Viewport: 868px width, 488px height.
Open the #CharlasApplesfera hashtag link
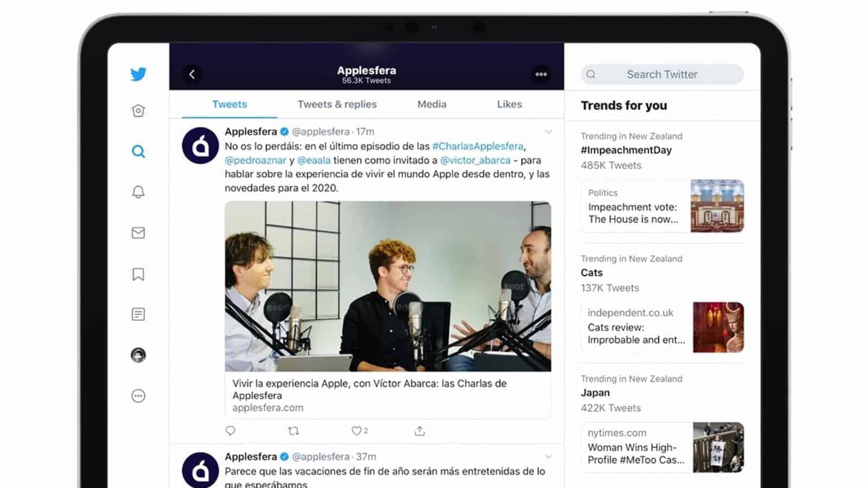point(478,146)
